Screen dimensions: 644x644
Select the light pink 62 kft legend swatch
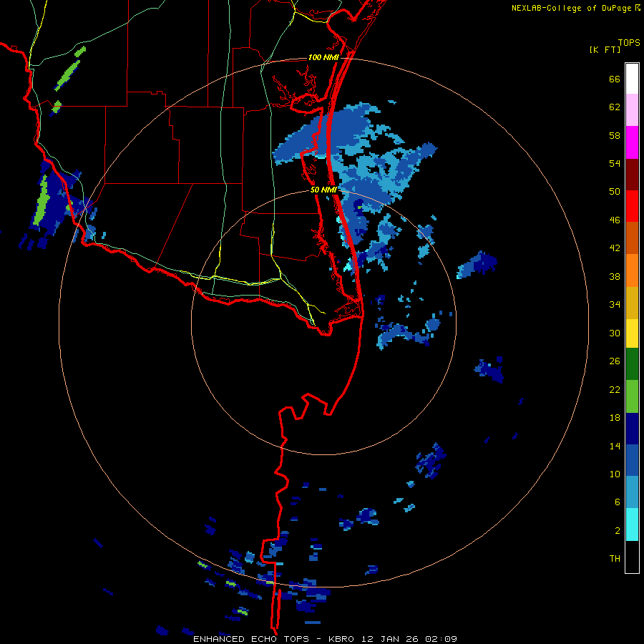click(632, 109)
